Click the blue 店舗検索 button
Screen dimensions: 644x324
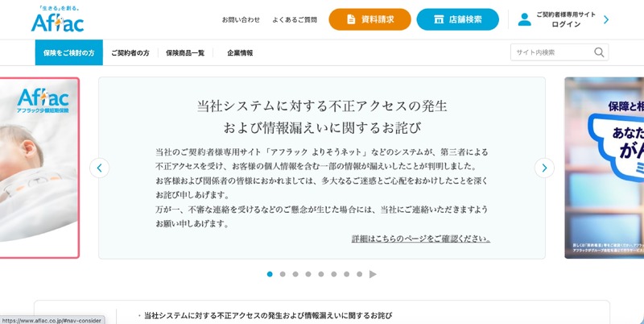point(457,19)
